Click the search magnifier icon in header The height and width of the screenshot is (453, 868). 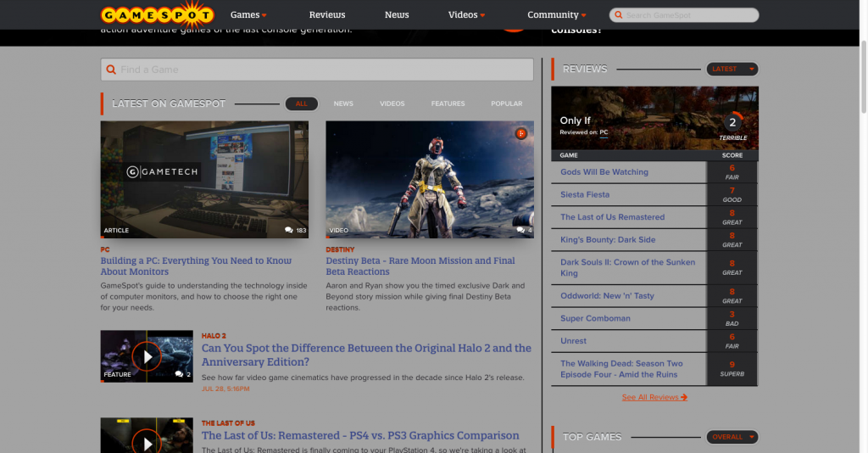[618, 15]
